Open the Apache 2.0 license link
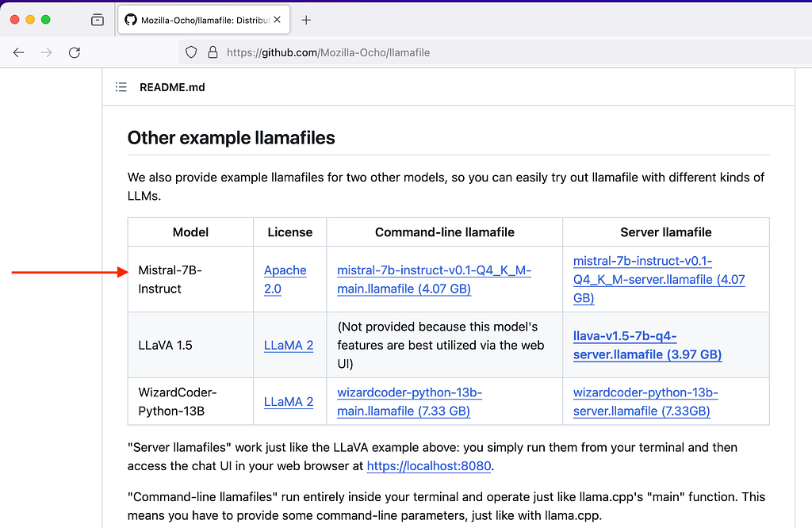Viewport: 812px width, 528px height. (x=285, y=280)
